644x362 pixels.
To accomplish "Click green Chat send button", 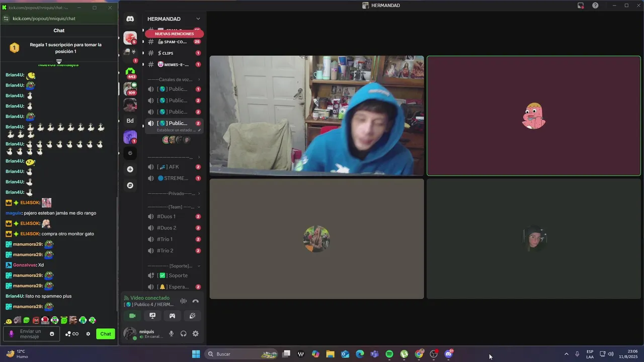I will pos(106,334).
